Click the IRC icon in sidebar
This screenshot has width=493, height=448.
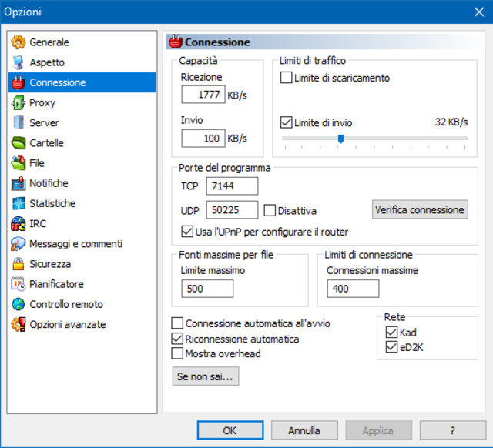[x=18, y=223]
